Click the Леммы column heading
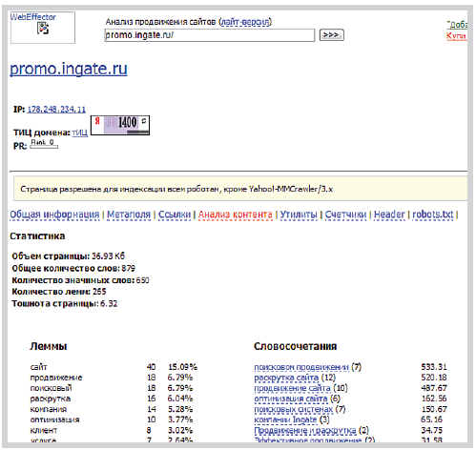The image size is (476, 450). click(x=49, y=346)
